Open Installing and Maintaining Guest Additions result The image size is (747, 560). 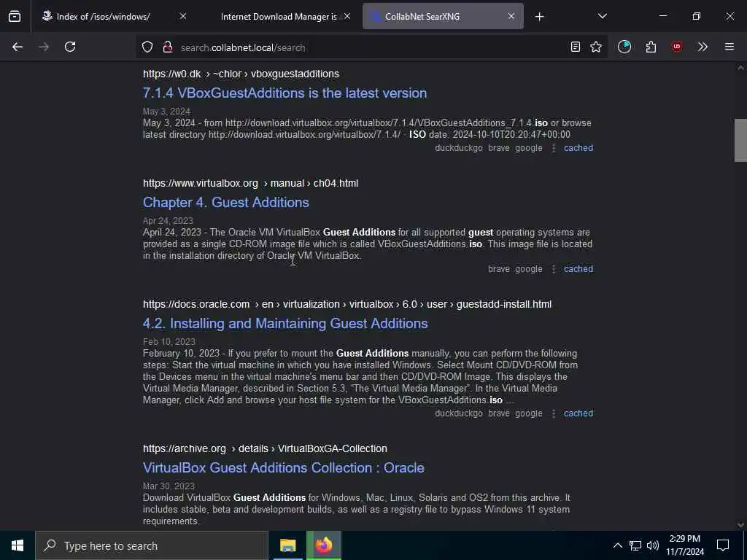click(285, 323)
